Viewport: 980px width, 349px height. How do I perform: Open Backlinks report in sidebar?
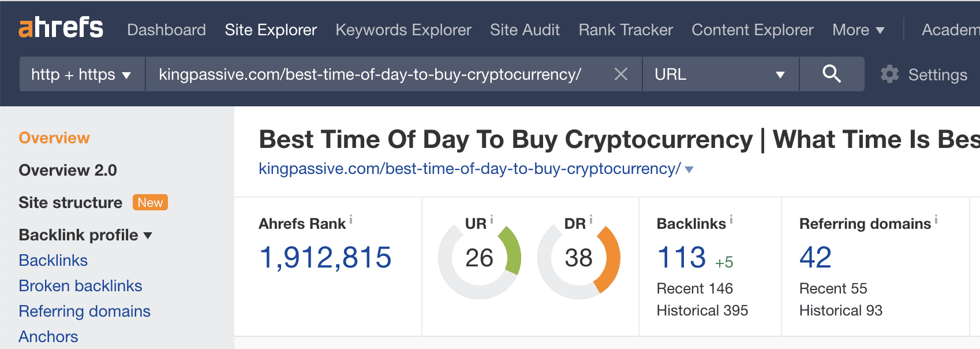[53, 261]
